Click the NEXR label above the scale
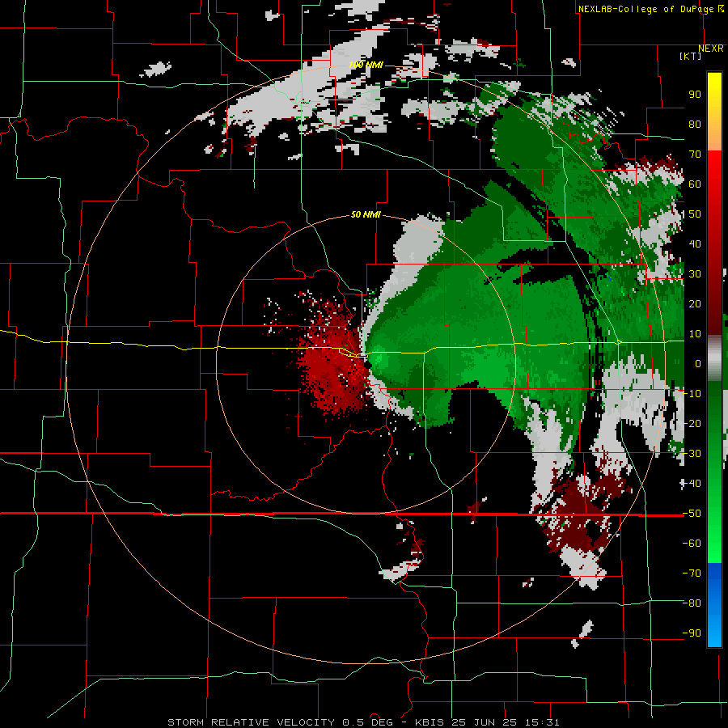Image resolution: width=728 pixels, height=728 pixels. pyautogui.click(x=711, y=49)
